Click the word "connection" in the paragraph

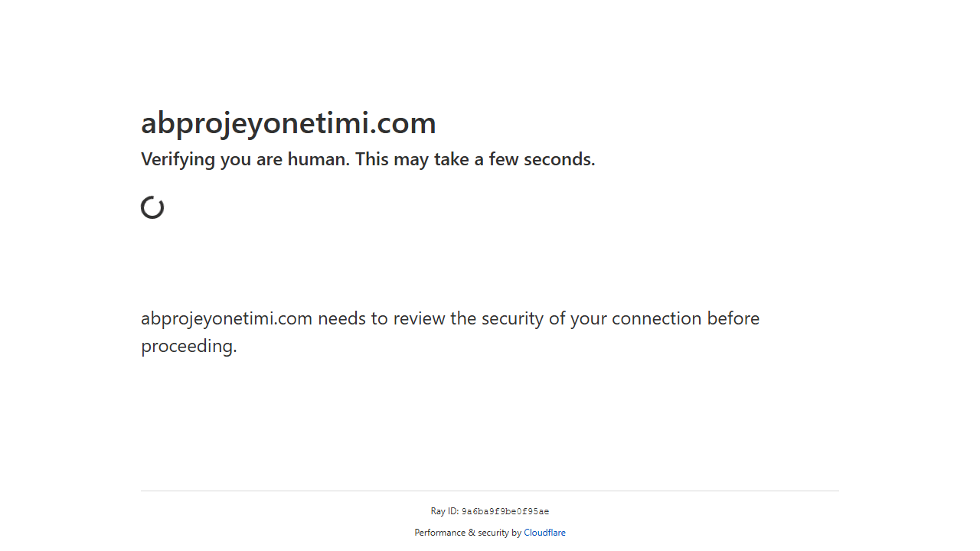(656, 318)
